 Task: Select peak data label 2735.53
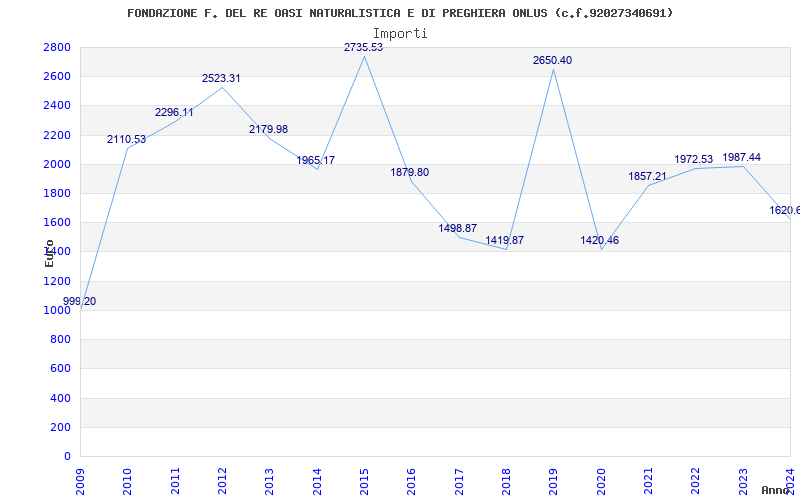[x=363, y=47]
